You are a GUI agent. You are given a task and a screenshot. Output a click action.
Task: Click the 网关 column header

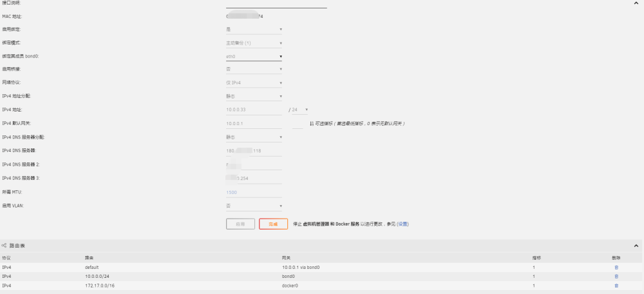(286, 258)
